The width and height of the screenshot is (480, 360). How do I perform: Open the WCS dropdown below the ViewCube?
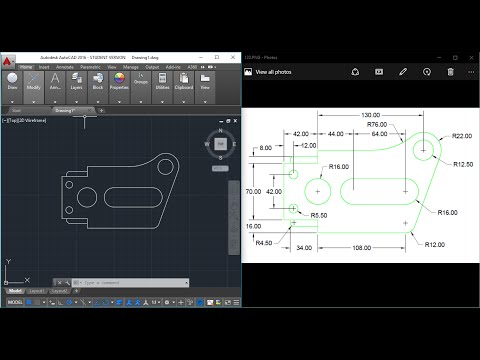[x=220, y=168]
